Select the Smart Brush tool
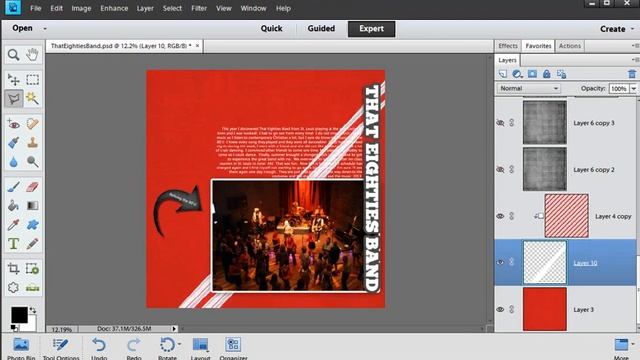The height and width of the screenshot is (360, 640). tap(13, 142)
